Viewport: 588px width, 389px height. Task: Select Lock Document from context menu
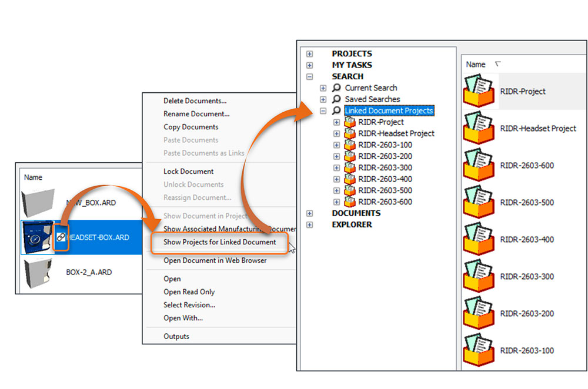click(188, 172)
